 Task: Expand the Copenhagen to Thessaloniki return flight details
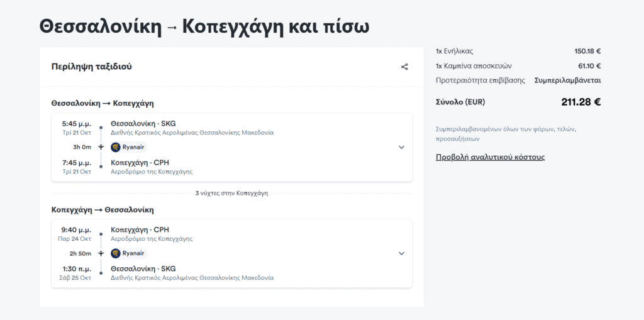(x=402, y=253)
